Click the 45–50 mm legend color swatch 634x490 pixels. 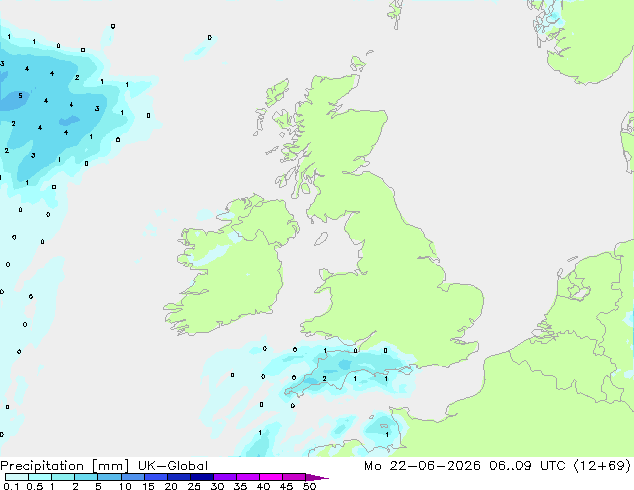pyautogui.click(x=294, y=477)
